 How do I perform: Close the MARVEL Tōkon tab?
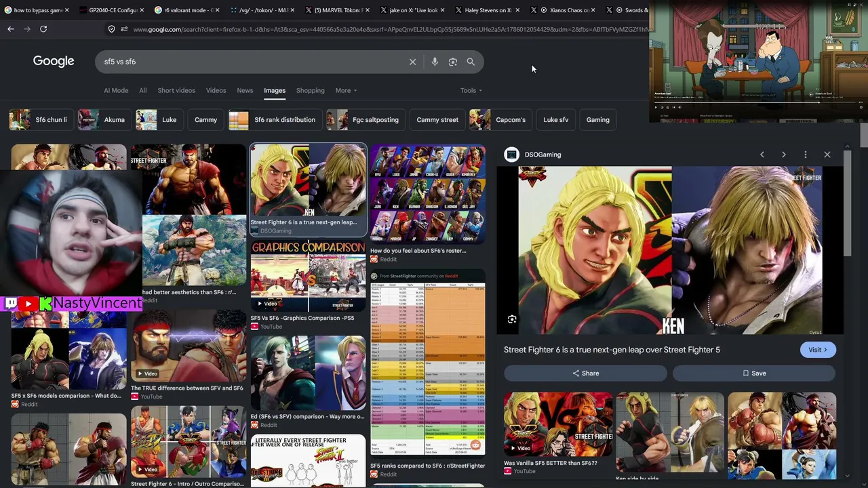[x=368, y=10]
